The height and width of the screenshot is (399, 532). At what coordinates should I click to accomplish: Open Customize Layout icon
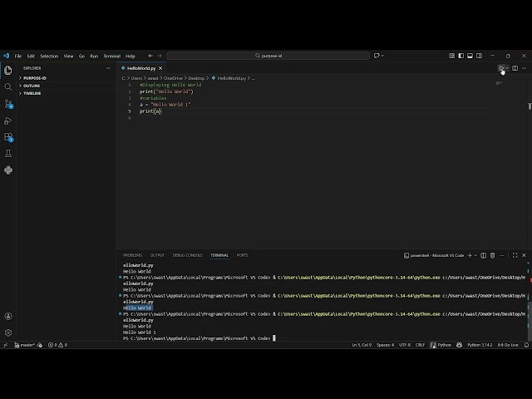tap(452, 56)
